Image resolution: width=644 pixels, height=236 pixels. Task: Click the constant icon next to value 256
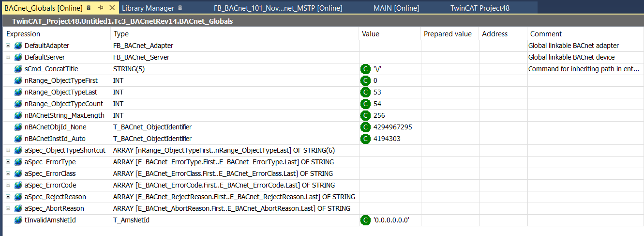pos(366,115)
